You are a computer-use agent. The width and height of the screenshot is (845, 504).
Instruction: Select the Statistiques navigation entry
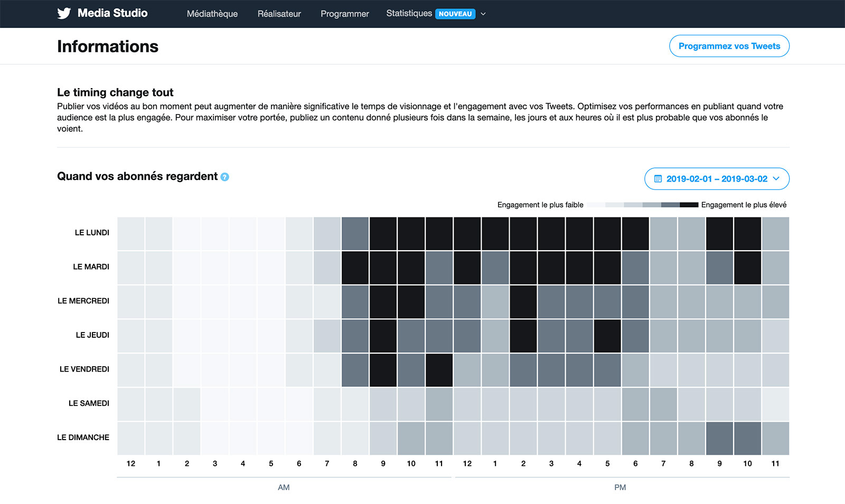(409, 13)
